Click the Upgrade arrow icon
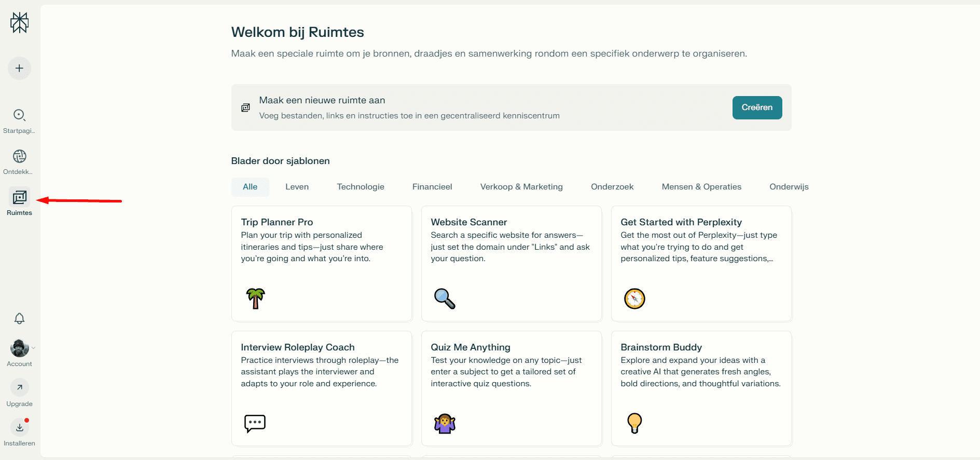Image resolution: width=980 pixels, height=460 pixels. [20, 387]
